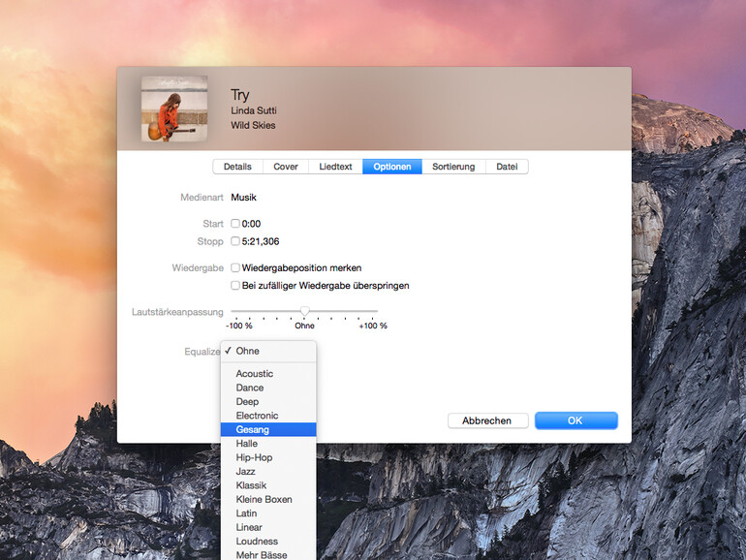Screen dimensions: 746x560
Task: Choose the Deep equalizer preset
Action: (268, 401)
